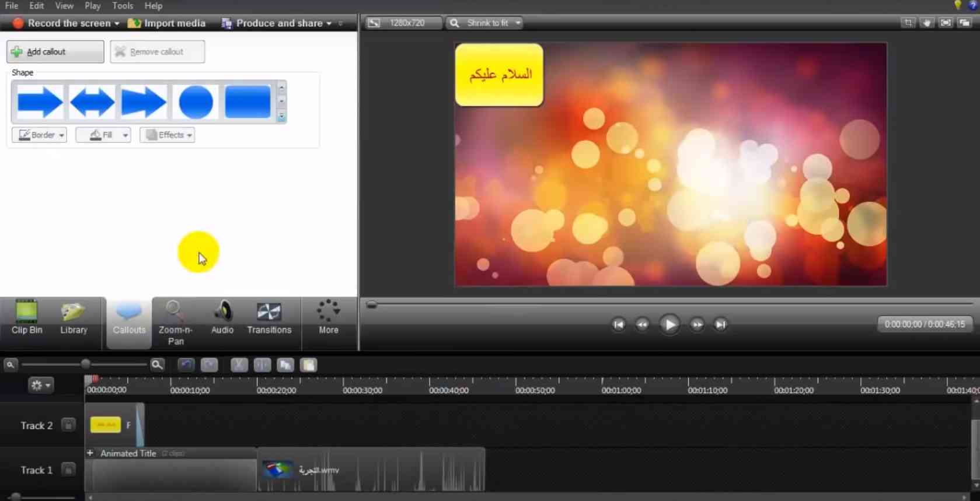Open the Fill dropdown
This screenshot has width=980, height=501.
(103, 135)
